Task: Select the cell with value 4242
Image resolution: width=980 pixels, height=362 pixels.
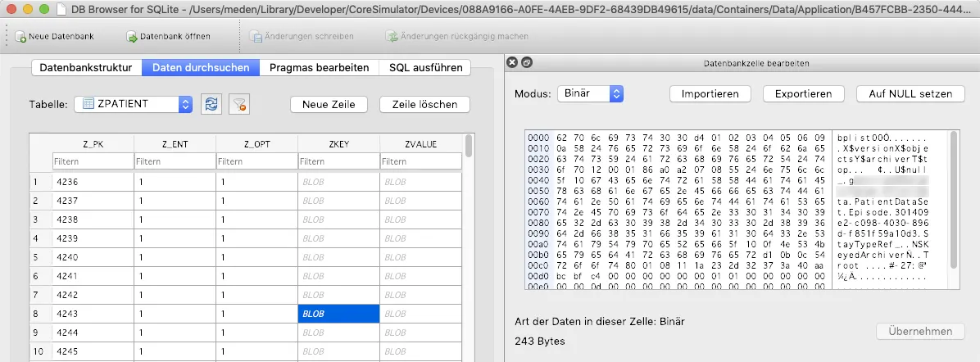Action: tap(93, 295)
